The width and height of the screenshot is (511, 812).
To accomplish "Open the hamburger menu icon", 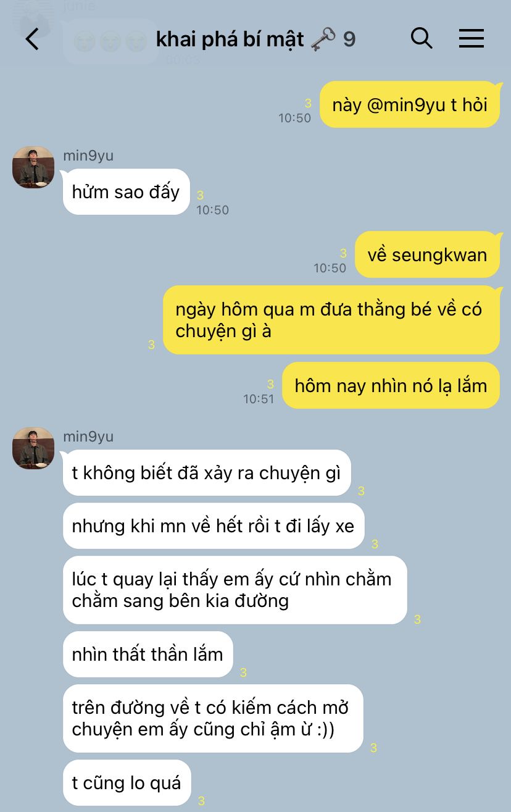I will 472,39.
